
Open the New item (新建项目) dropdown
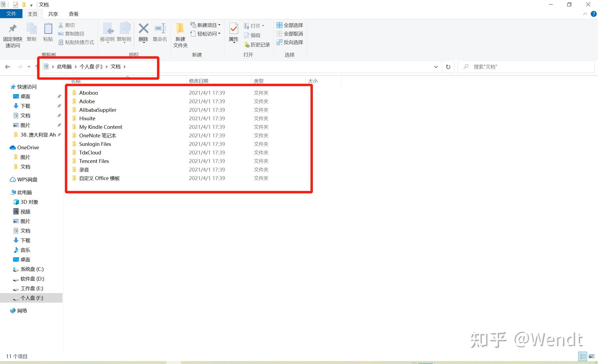click(x=205, y=25)
